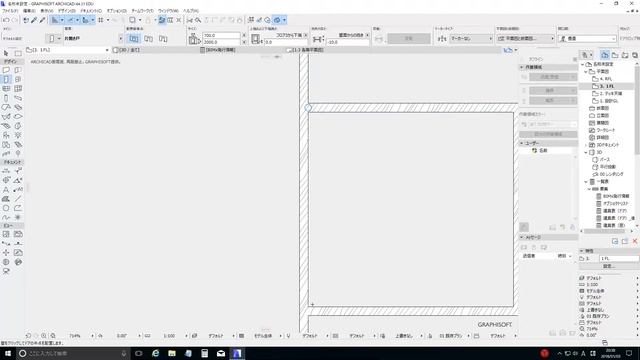Click the scissors trim icon in the toolbar

click(x=190, y=20)
